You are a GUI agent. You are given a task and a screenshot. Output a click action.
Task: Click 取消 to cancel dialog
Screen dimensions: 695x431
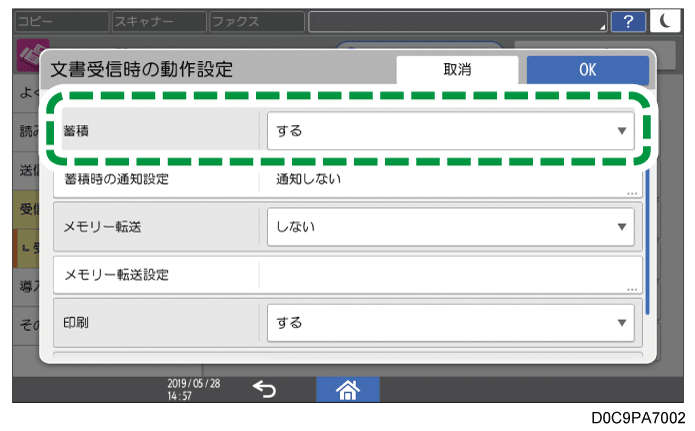[457, 70]
